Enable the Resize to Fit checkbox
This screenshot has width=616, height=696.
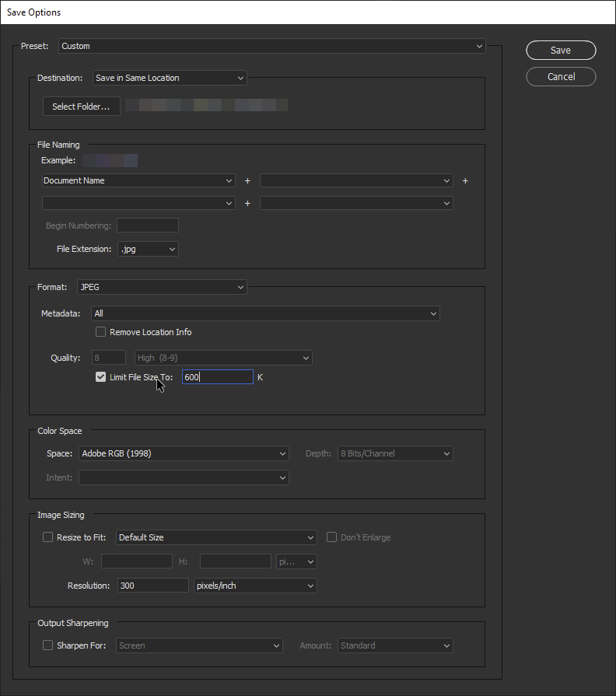pyautogui.click(x=48, y=537)
